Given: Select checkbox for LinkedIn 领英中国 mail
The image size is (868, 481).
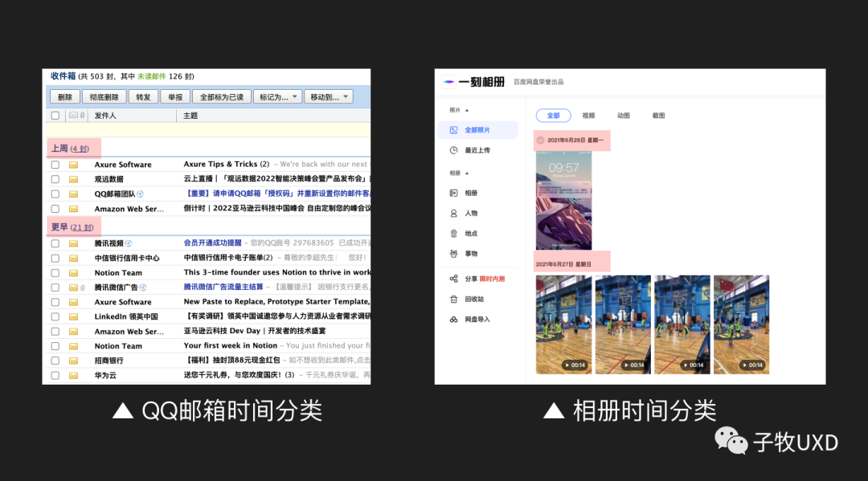Looking at the screenshot, I should tap(55, 317).
